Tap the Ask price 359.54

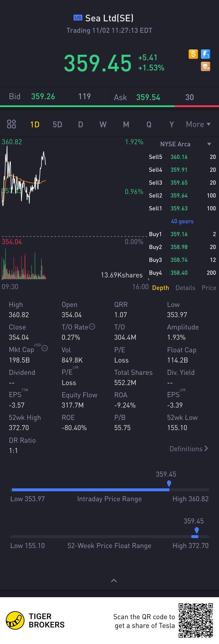(x=148, y=97)
